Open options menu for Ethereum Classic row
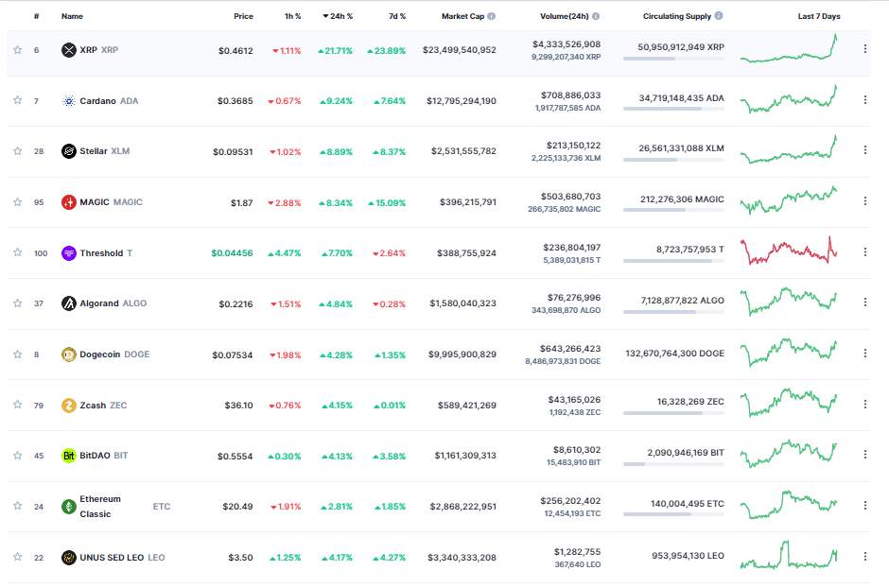This screenshot has width=889, height=588. [865, 506]
